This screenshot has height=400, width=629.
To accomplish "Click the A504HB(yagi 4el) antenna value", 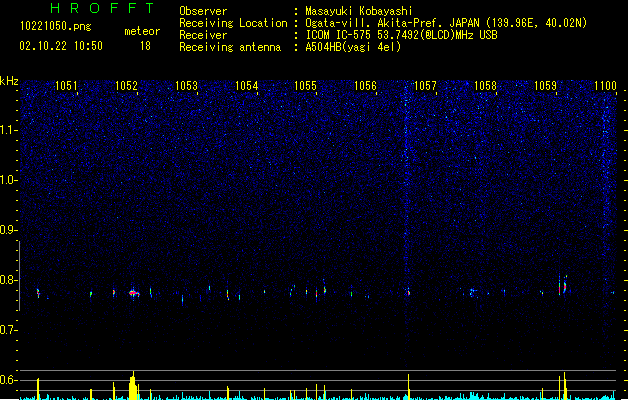I will 353,47.
